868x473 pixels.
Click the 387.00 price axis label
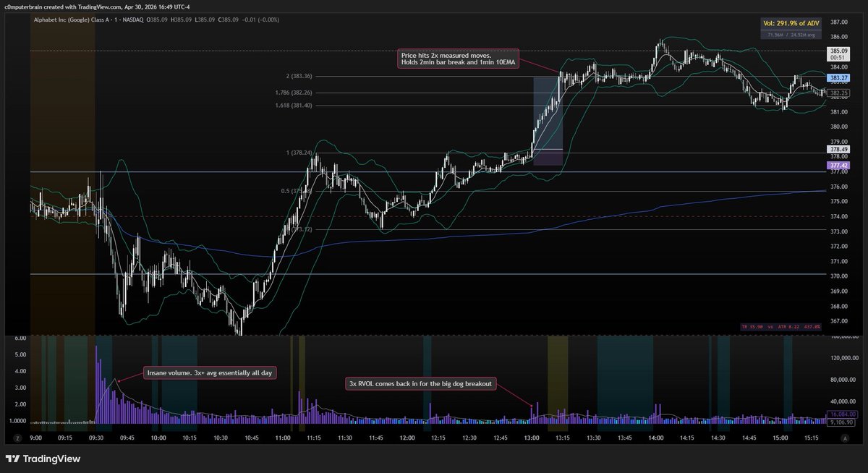(x=838, y=22)
